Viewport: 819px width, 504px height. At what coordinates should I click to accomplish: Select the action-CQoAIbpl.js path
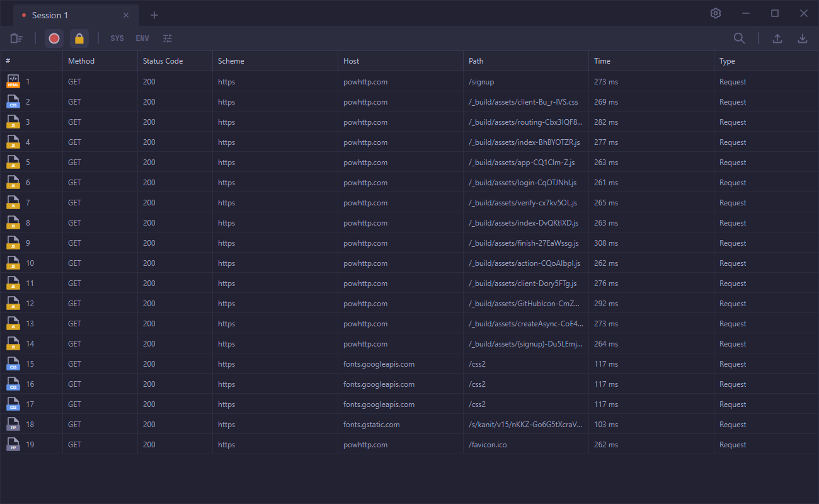coord(525,263)
